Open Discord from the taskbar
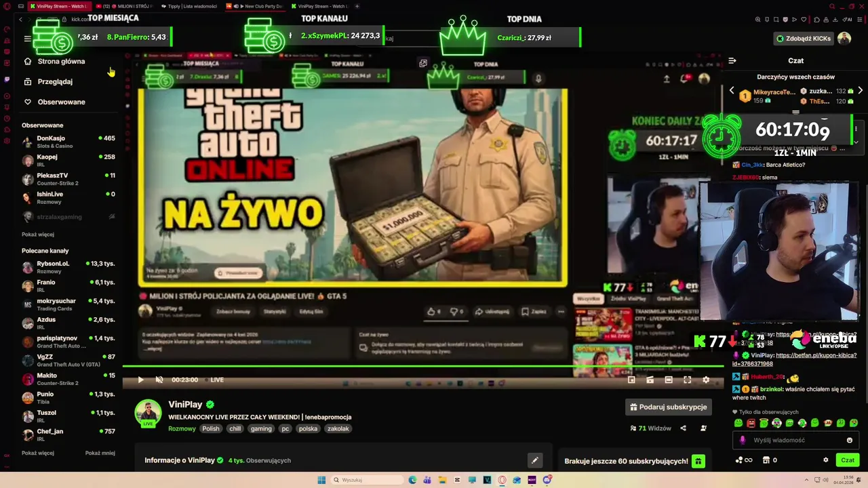This screenshot has width=868, height=488. (547, 480)
